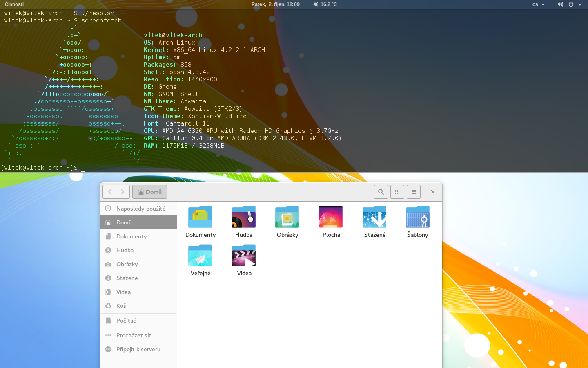Viewport: 588px width, 368px height.
Task: Click Připojit k serveru in the sidebar
Action: 138,349
